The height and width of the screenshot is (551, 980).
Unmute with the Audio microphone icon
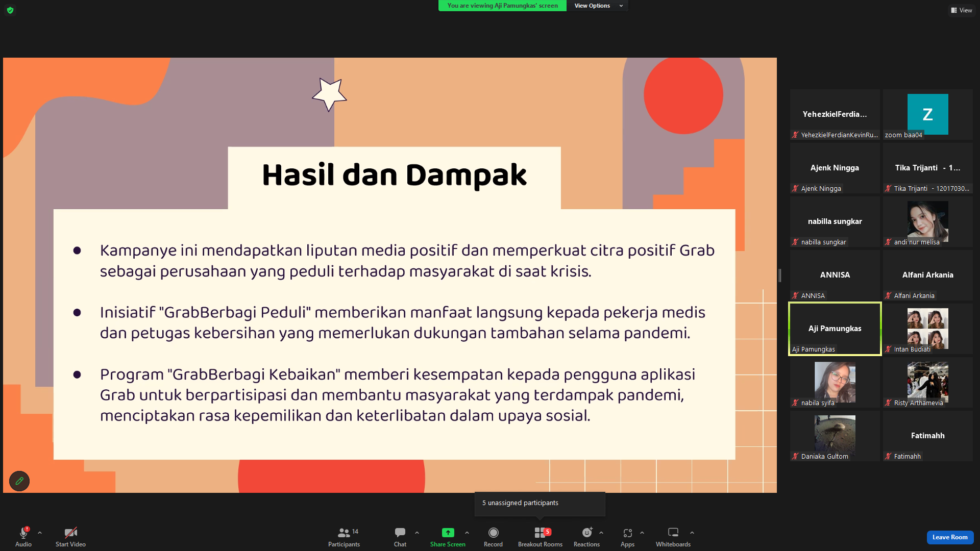[x=23, y=533]
